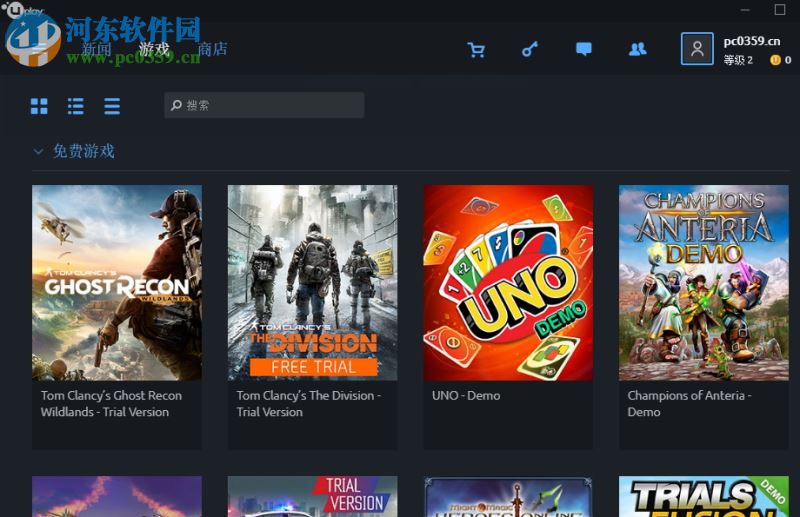
Task: Open the 新闻 news tab
Action: pos(96,50)
